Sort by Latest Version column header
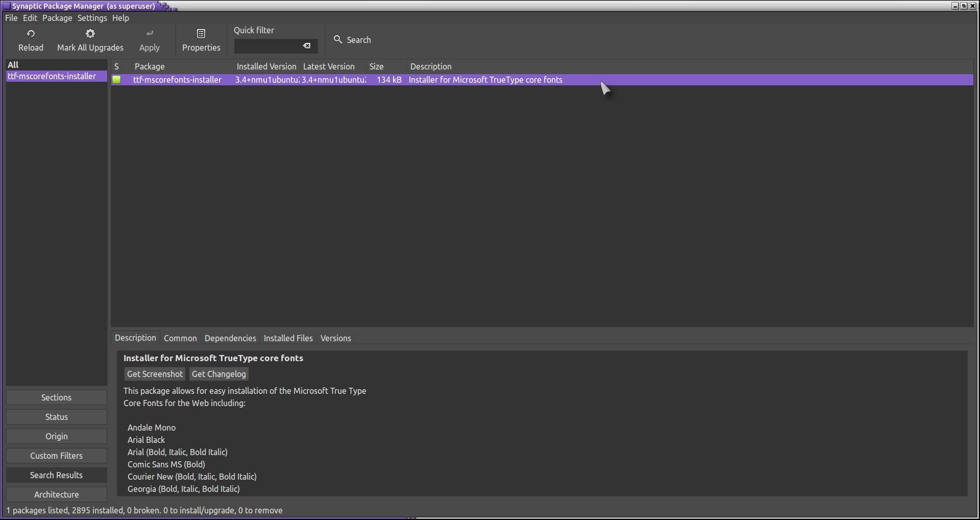The height and width of the screenshot is (520, 980). 333,66
